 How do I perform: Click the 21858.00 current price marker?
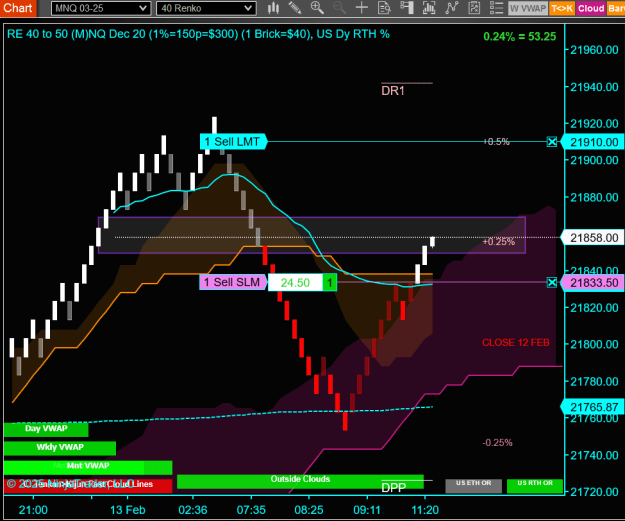coord(593,238)
